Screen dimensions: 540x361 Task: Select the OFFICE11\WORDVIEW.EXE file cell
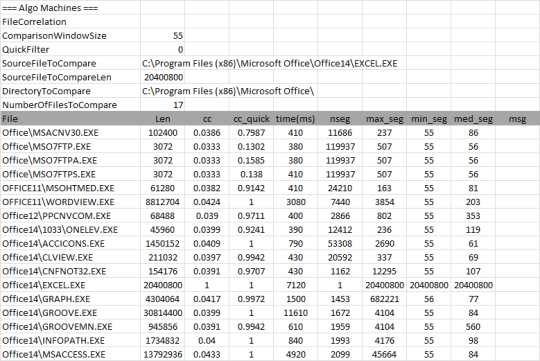(x=70, y=202)
